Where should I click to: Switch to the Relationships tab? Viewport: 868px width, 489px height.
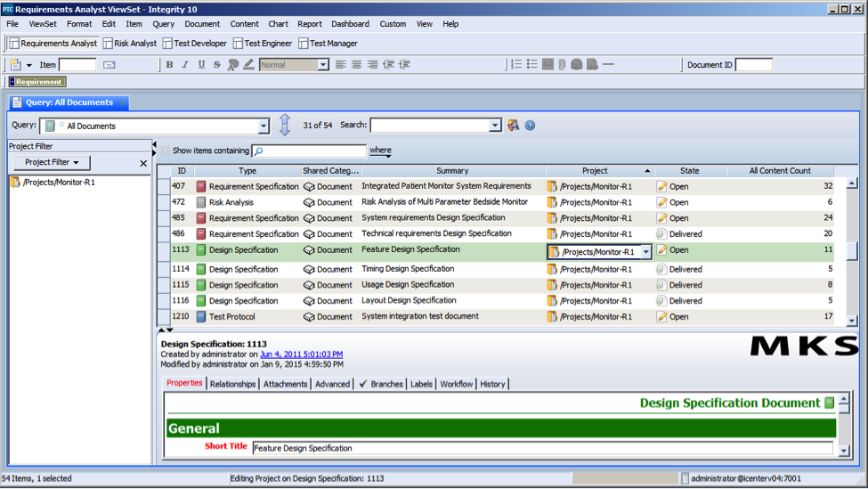(x=232, y=384)
